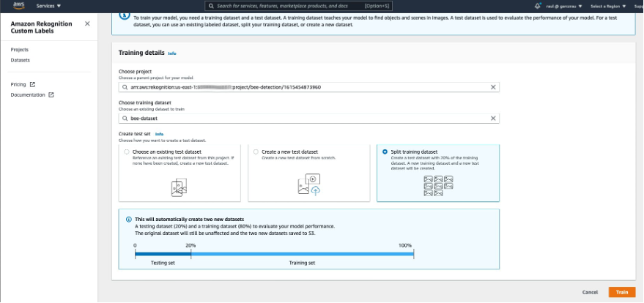Click the Training set bar segment

point(303,254)
